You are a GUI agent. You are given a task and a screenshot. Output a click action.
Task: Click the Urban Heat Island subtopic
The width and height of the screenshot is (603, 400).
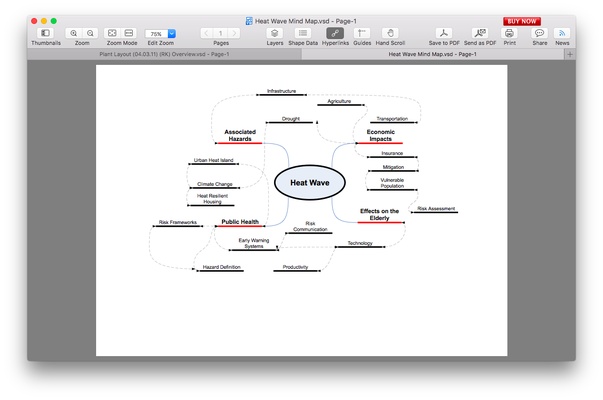[x=213, y=160]
